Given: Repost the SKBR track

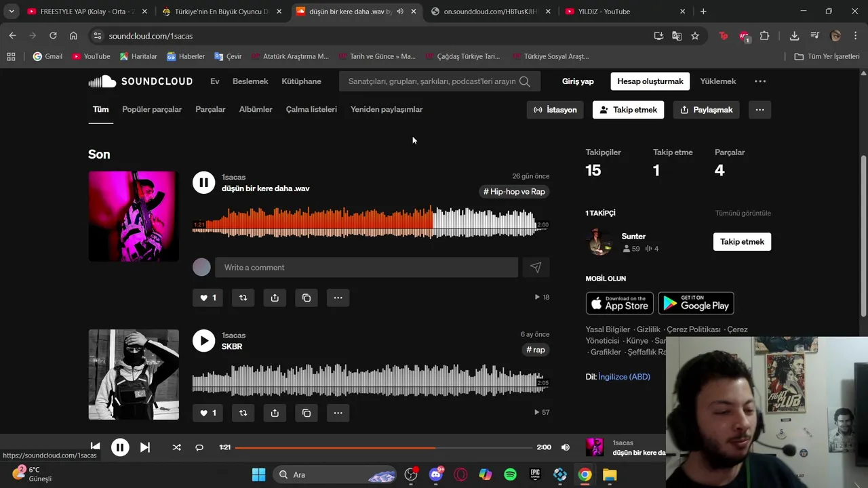Looking at the screenshot, I should [x=243, y=413].
